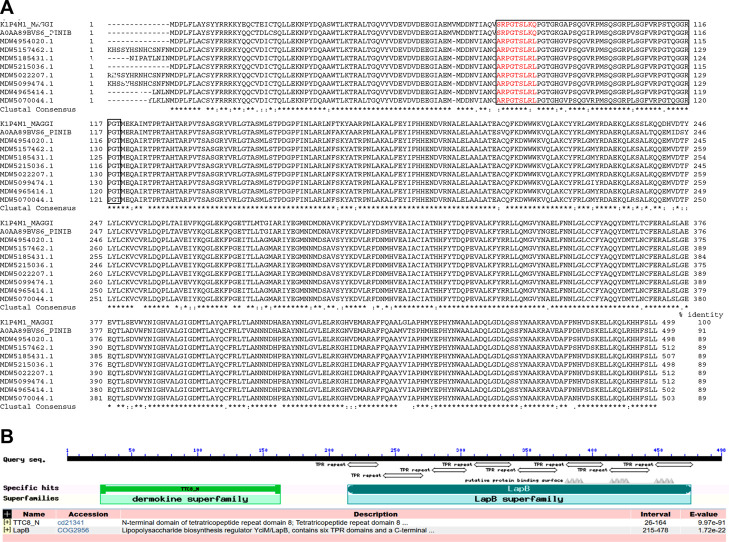Click the Query seq. black ruler bar
The height and width of the screenshot is (542, 729).
click(396, 459)
